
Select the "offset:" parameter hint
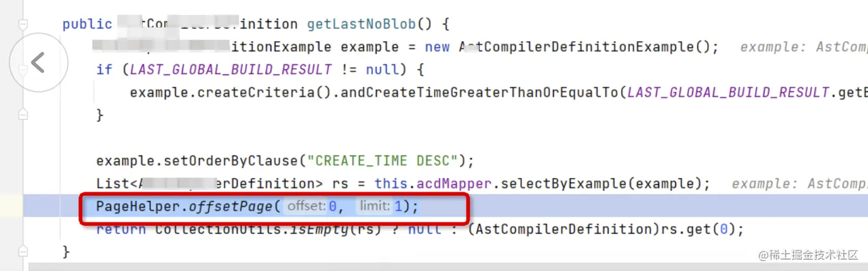pos(307,206)
